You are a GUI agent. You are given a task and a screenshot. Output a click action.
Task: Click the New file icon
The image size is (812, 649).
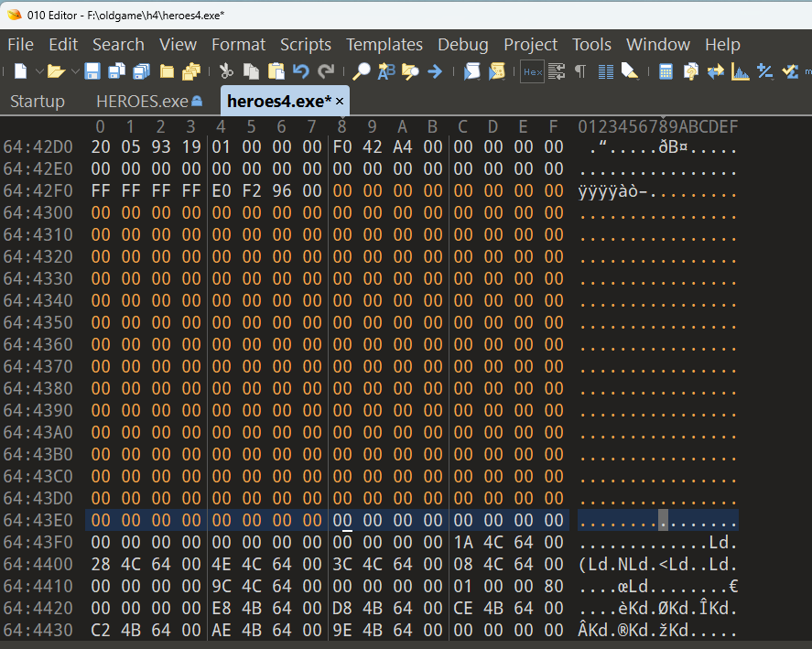tap(21, 71)
